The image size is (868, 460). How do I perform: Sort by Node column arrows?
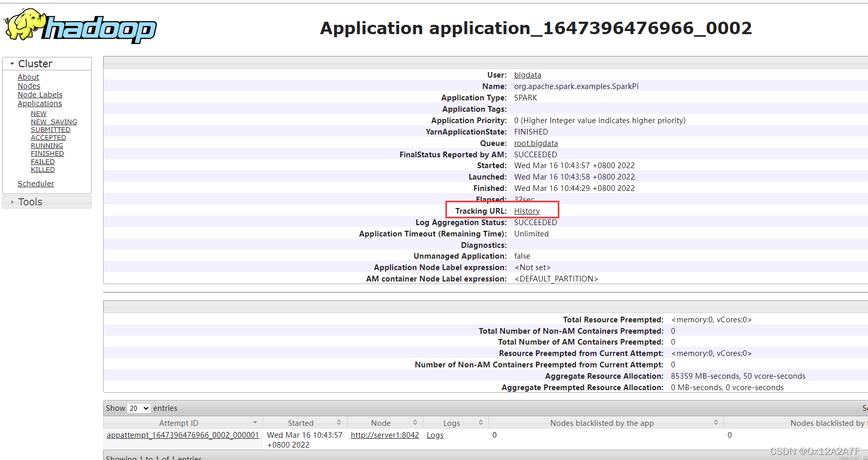coord(415,423)
